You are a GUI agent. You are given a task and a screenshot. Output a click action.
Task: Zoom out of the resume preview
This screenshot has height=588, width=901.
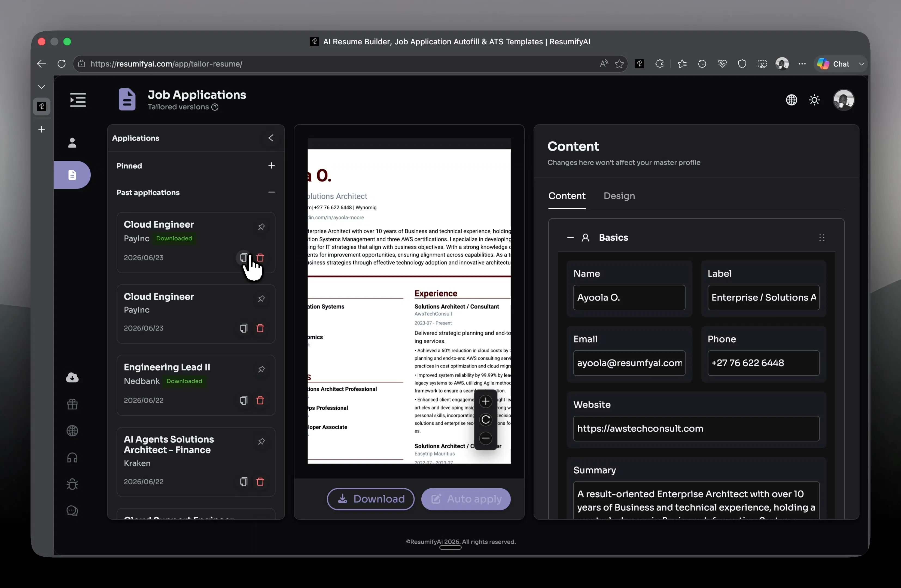click(485, 438)
